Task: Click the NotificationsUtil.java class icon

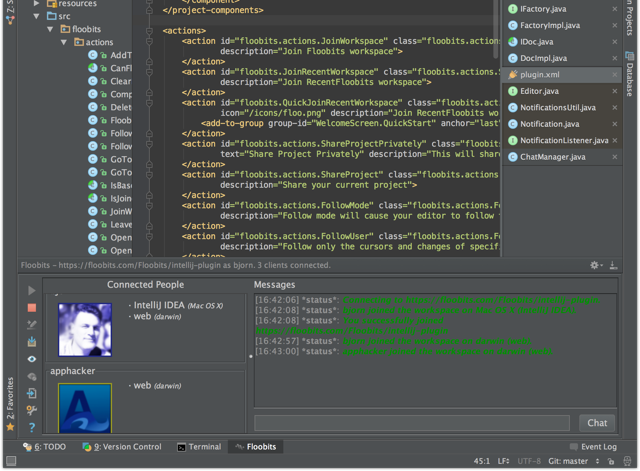Action: [513, 107]
